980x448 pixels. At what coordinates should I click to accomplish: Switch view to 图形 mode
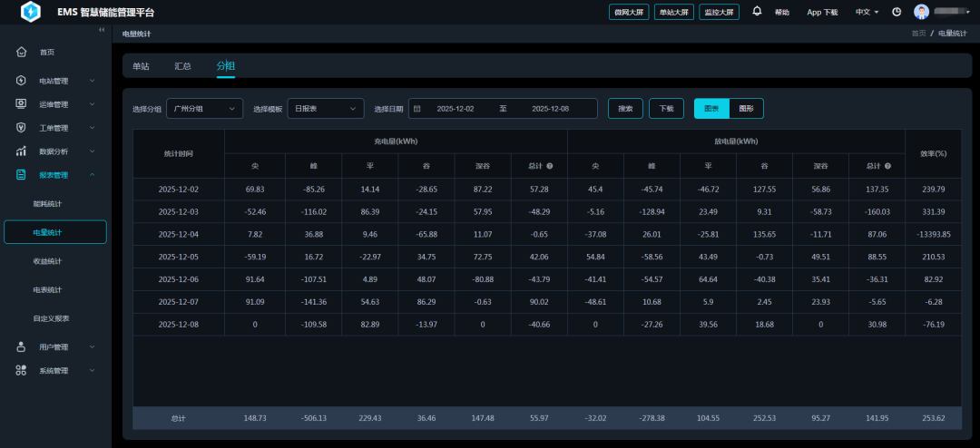(746, 109)
